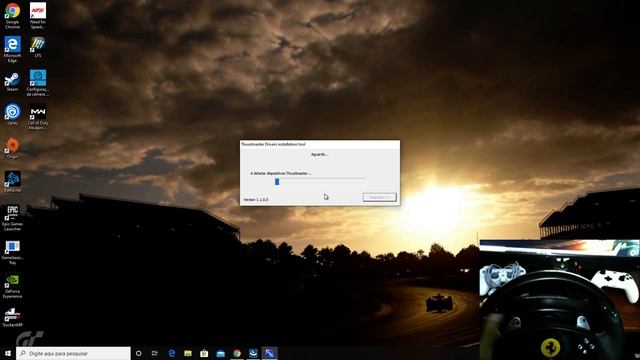Viewport: 640px width, 360px height.
Task: Launch the Microsoft Edge desktop shortcut
Action: [12, 49]
